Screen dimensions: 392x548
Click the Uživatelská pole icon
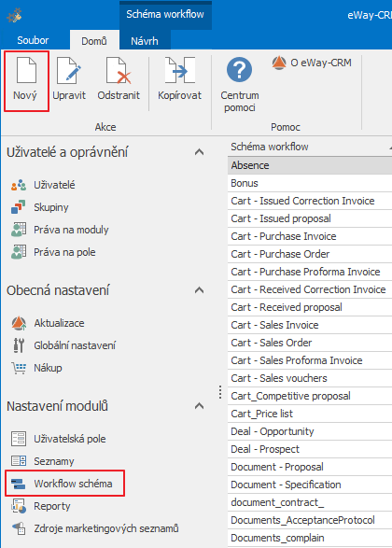click(x=19, y=439)
